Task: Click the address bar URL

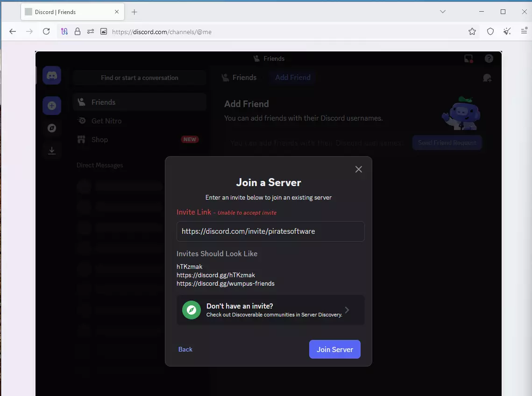Action: pyautogui.click(x=162, y=32)
